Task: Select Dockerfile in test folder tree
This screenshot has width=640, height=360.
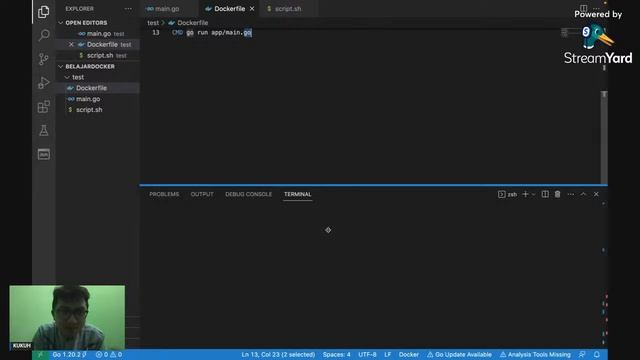Action: [91, 88]
